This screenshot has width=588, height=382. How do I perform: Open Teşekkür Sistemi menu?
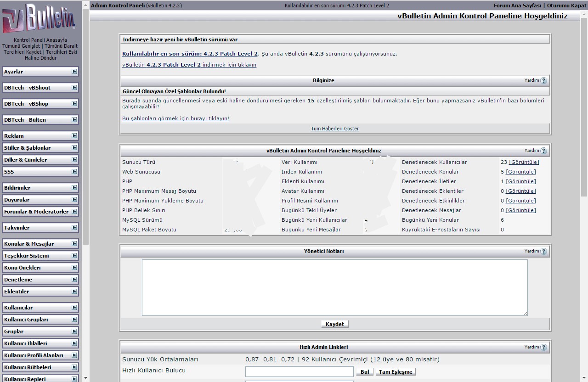click(x=40, y=256)
